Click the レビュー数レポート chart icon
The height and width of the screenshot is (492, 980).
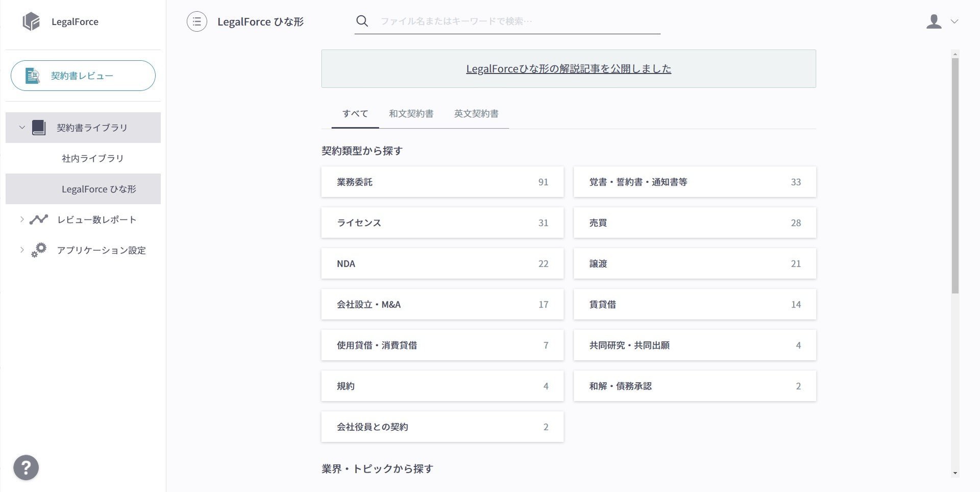click(39, 220)
